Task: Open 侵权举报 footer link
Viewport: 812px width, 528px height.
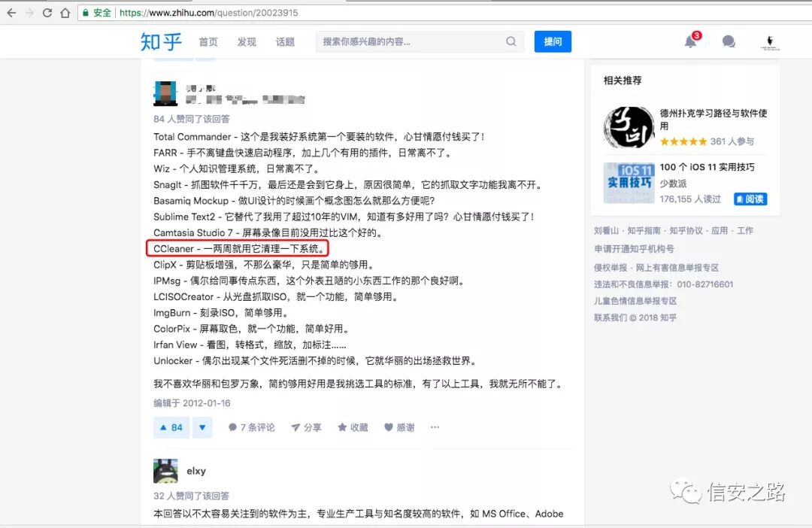Action: click(611, 268)
